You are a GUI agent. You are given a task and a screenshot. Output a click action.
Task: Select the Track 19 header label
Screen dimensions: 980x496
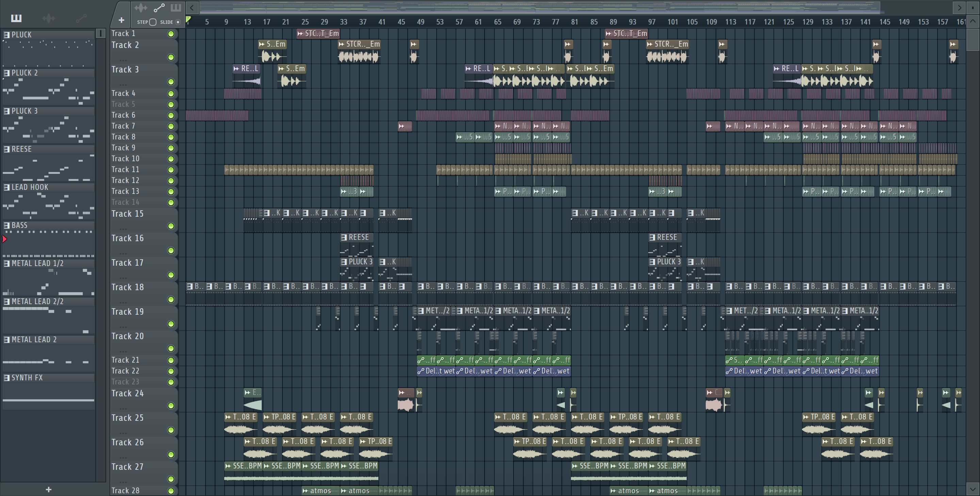[x=128, y=312]
